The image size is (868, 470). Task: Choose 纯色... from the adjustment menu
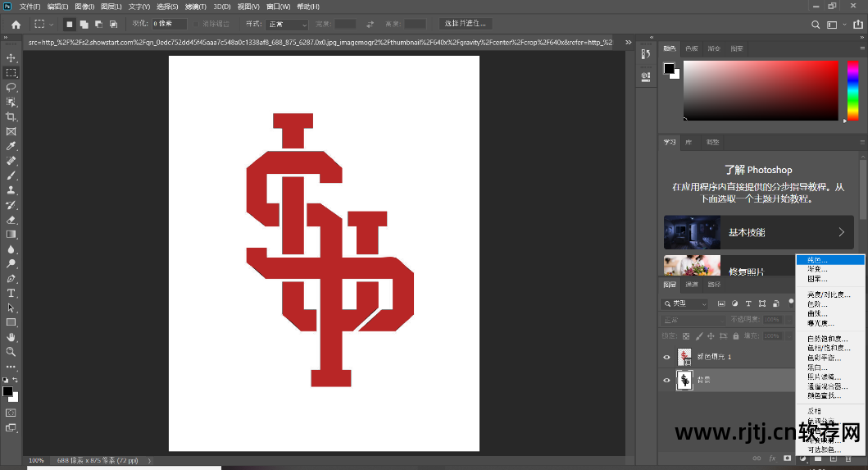(829, 260)
